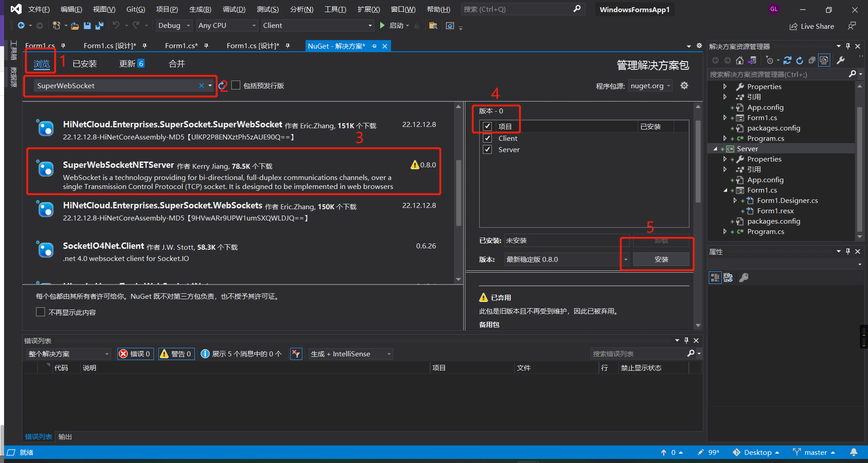Open the package version dropdown arrow
868x463 pixels.
click(625, 259)
